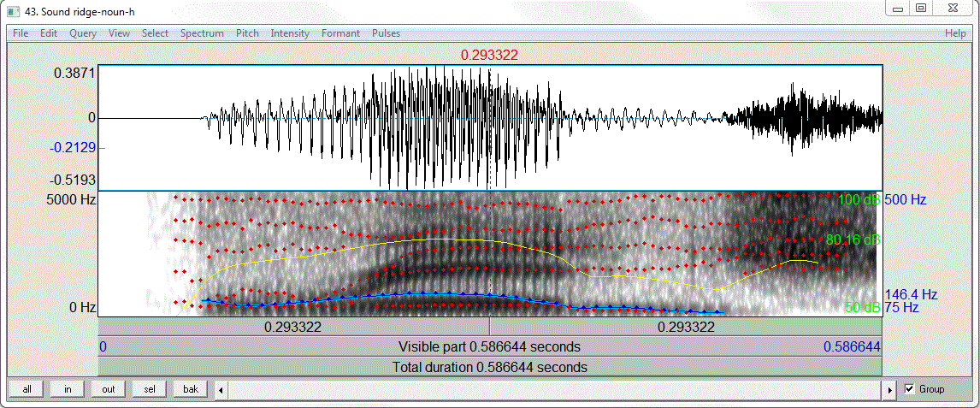
Task: Maximize the Sound ridge-noun-h window
Action: [x=921, y=8]
